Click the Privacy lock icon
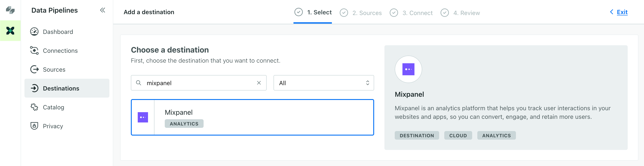Viewport: 644px width, 166px height. [x=34, y=126]
